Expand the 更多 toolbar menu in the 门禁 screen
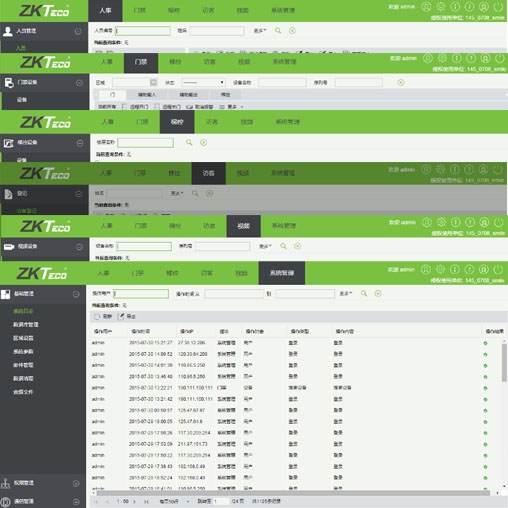 point(232,107)
